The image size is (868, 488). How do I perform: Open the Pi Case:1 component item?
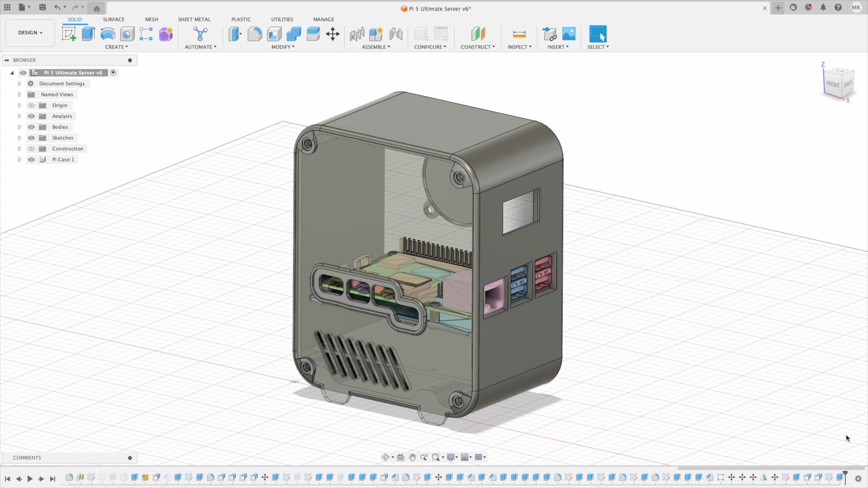tap(63, 160)
